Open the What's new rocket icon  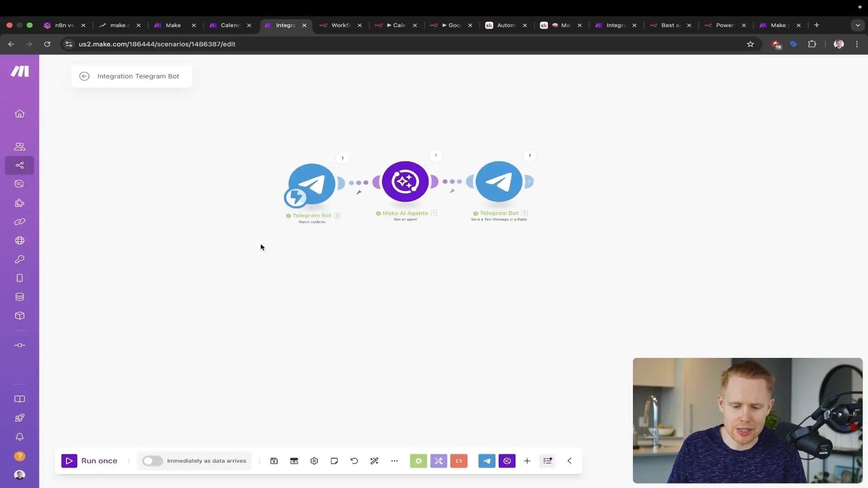pyautogui.click(x=19, y=418)
